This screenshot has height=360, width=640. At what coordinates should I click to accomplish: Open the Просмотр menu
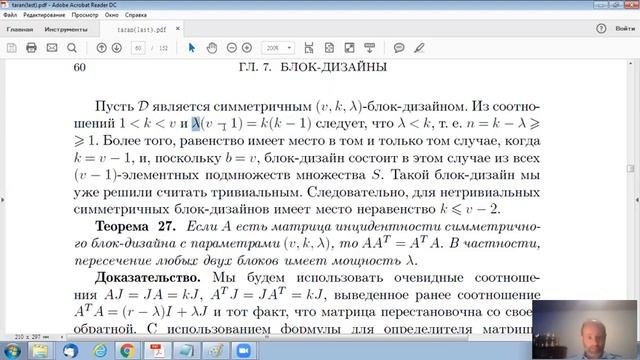click(x=85, y=15)
